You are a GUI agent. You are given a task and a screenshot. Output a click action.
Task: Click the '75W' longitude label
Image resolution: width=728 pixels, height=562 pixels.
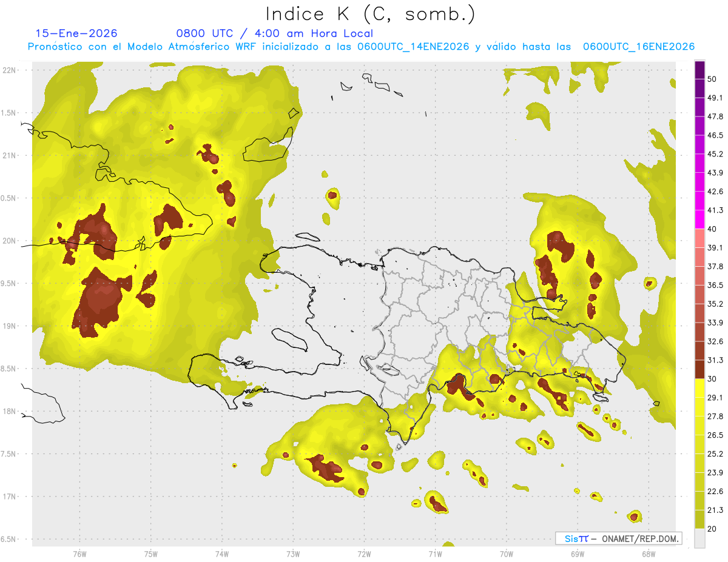point(151,554)
